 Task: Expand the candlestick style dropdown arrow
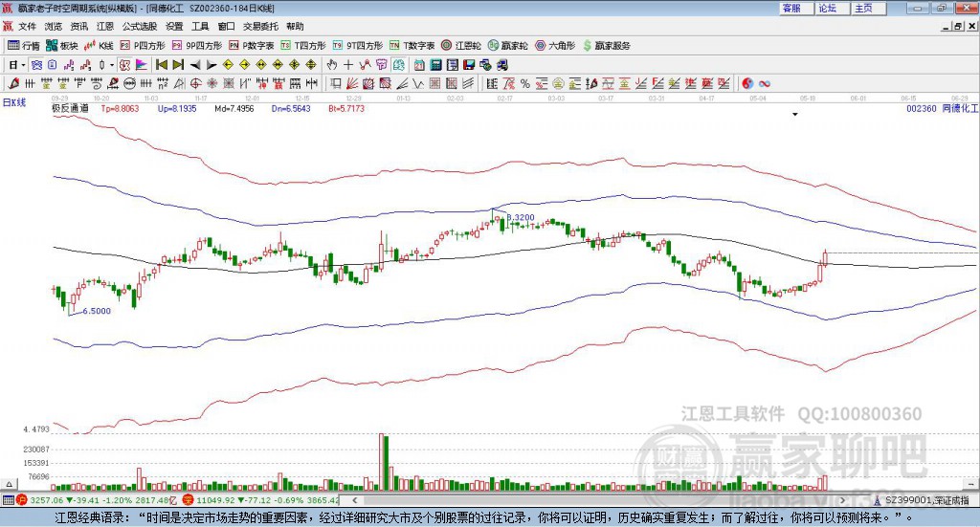(112, 65)
